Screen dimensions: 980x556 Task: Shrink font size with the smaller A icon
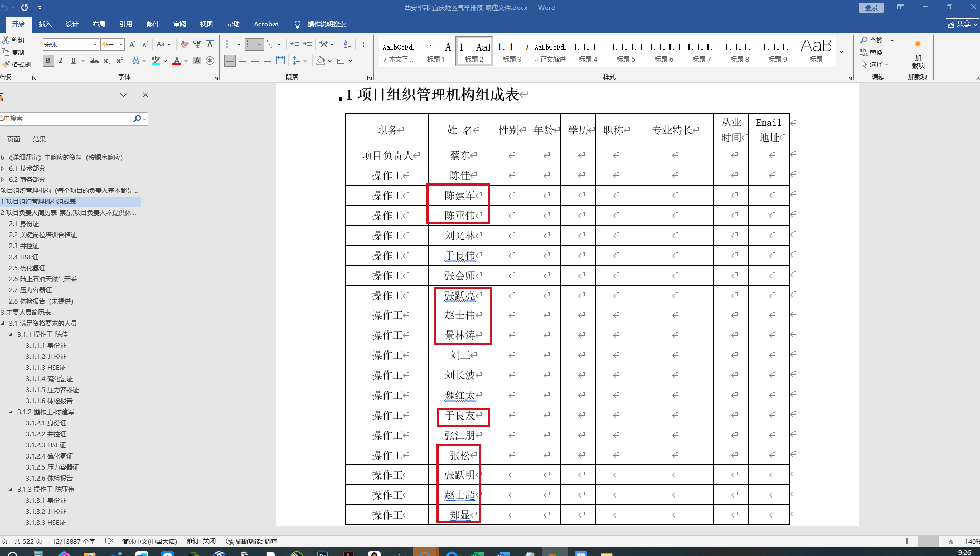point(145,45)
